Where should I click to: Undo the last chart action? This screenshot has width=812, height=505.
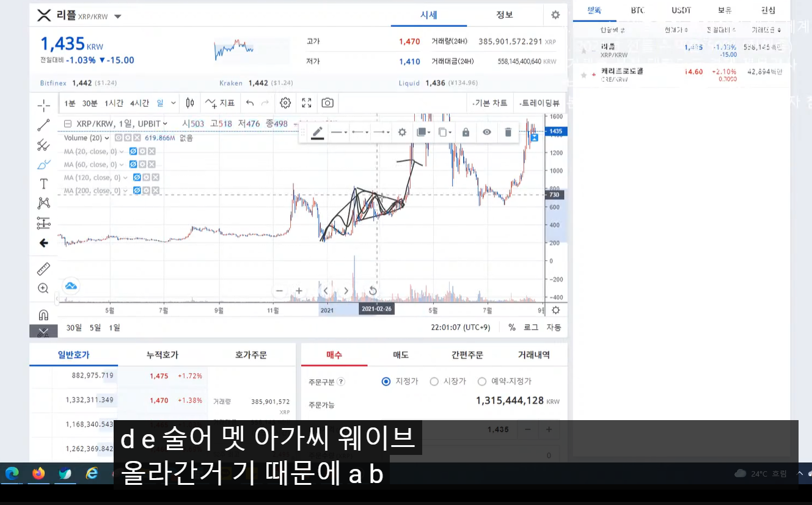250,103
